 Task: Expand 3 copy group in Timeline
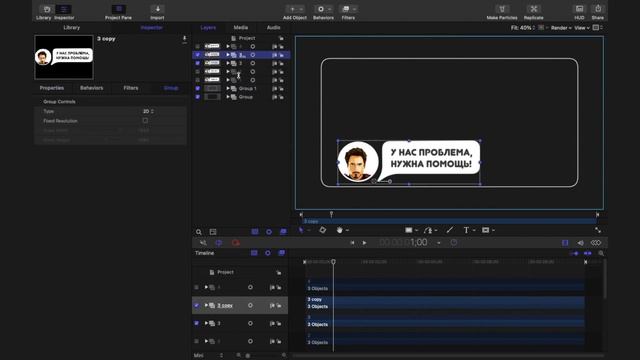206,305
